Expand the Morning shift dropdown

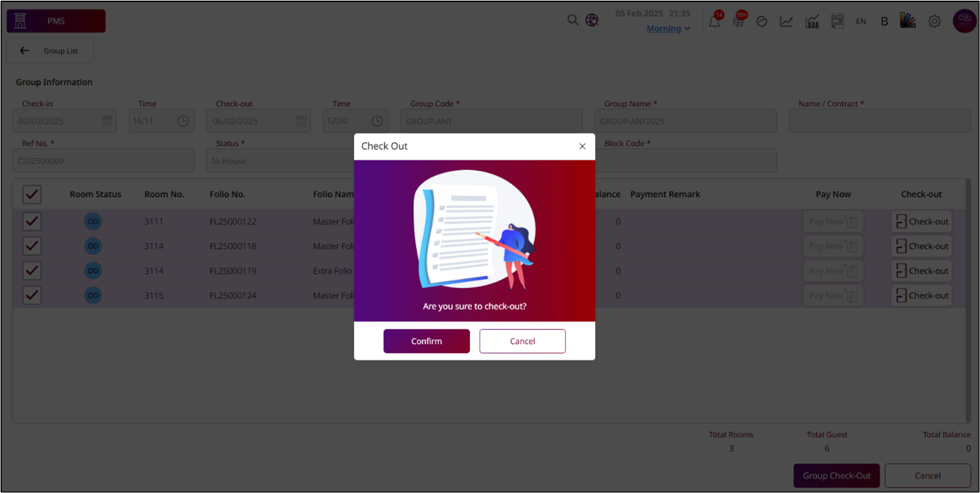(x=668, y=29)
